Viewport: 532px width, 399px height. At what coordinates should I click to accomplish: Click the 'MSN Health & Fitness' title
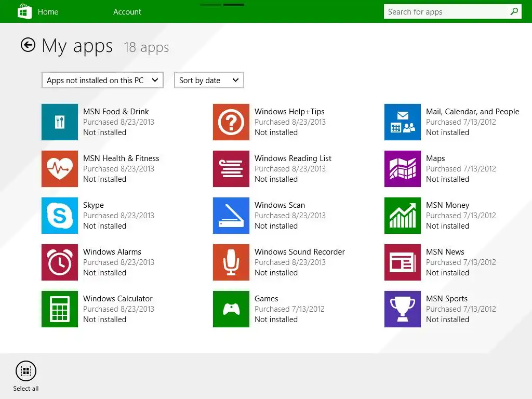[x=121, y=158]
